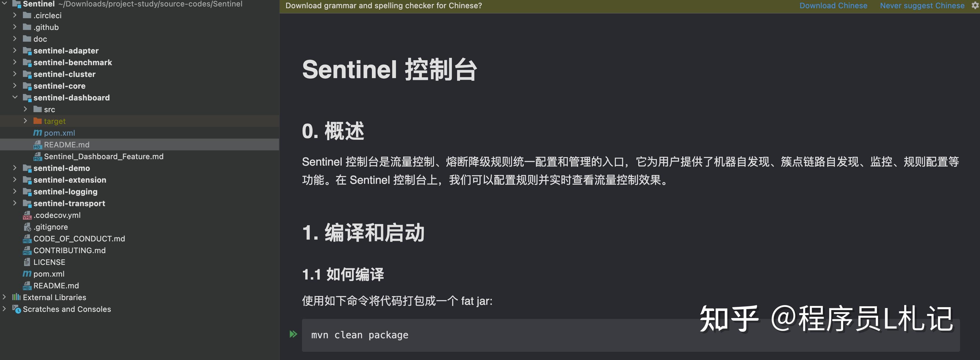The width and height of the screenshot is (980, 360).
Task: Open the banner settings gear icon
Action: click(x=975, y=5)
